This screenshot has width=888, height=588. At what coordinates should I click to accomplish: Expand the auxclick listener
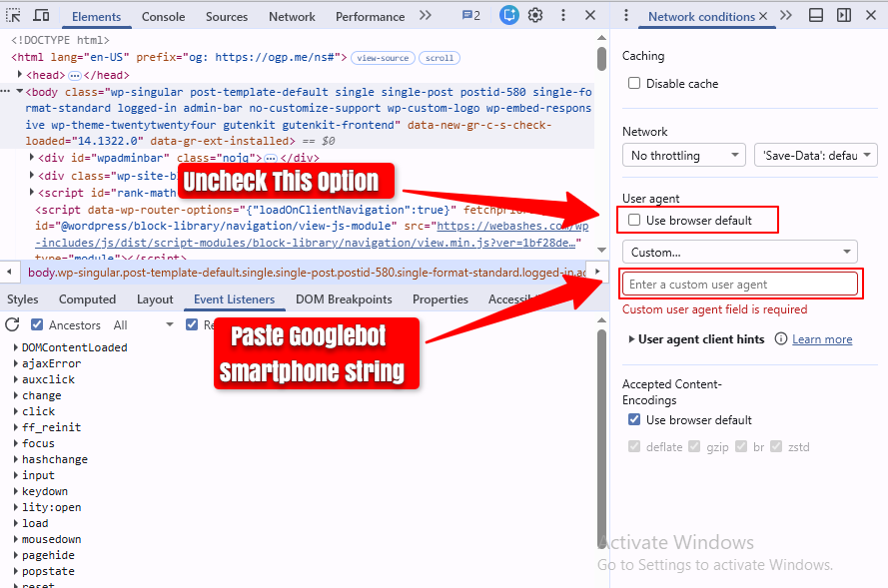pos(15,379)
